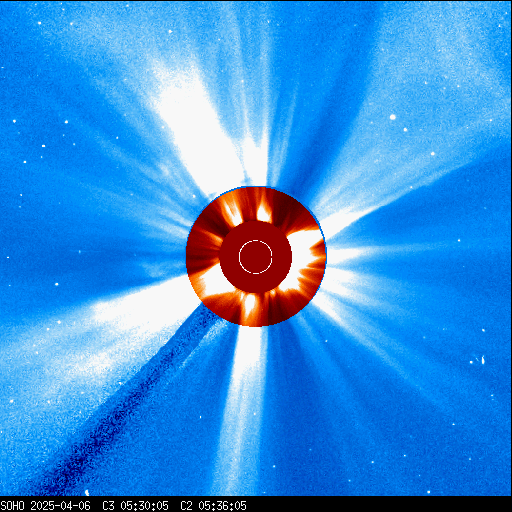Click the brightest planet dot right of center
Viewport: 512px width, 512px height.
point(393,117)
